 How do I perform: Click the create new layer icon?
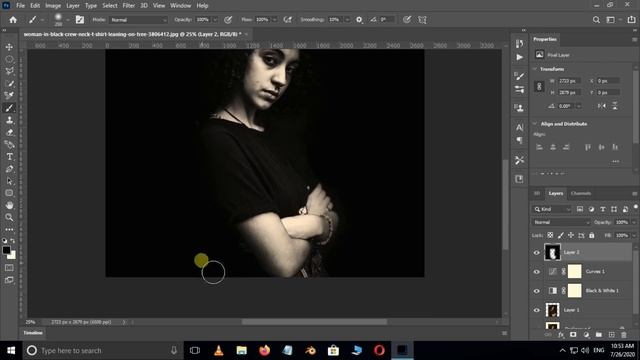pos(611,335)
